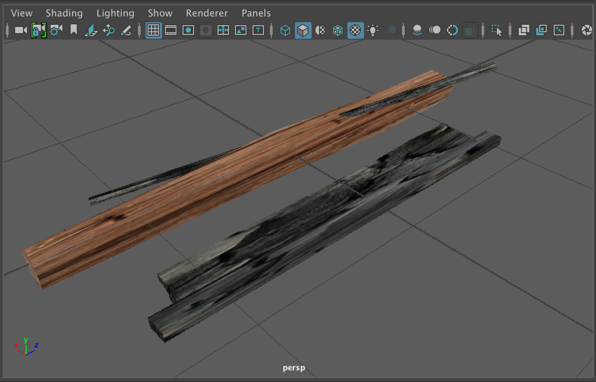Click the 'persp' camera label
This screenshot has width=596, height=382.
(294, 368)
